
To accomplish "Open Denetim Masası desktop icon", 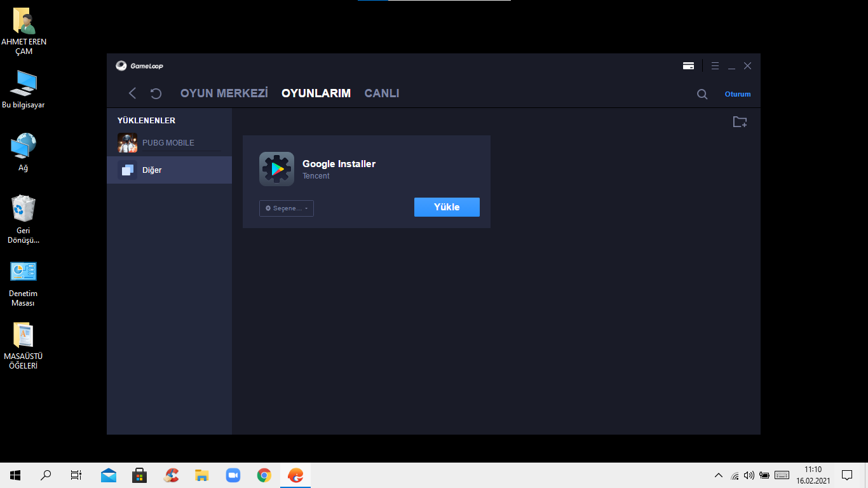I will (24, 283).
